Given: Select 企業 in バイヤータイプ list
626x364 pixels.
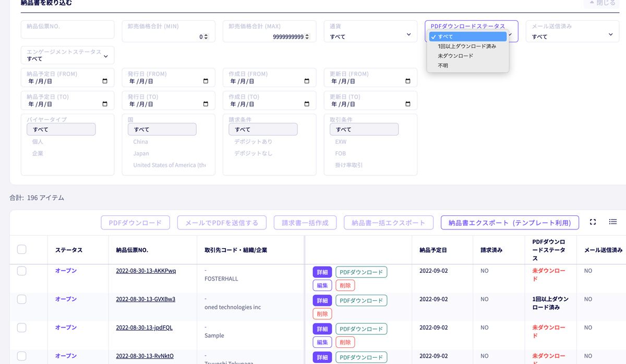Looking at the screenshot, I should pyautogui.click(x=61, y=153).
